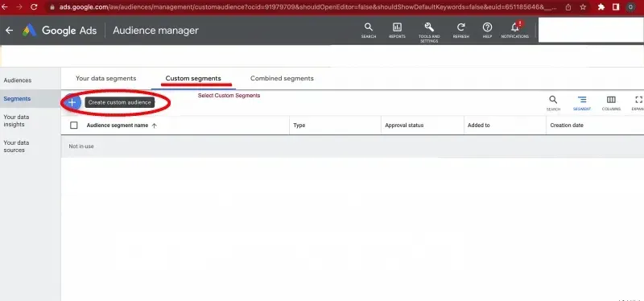
Task: Open the Columns icon
Action: pyautogui.click(x=611, y=103)
